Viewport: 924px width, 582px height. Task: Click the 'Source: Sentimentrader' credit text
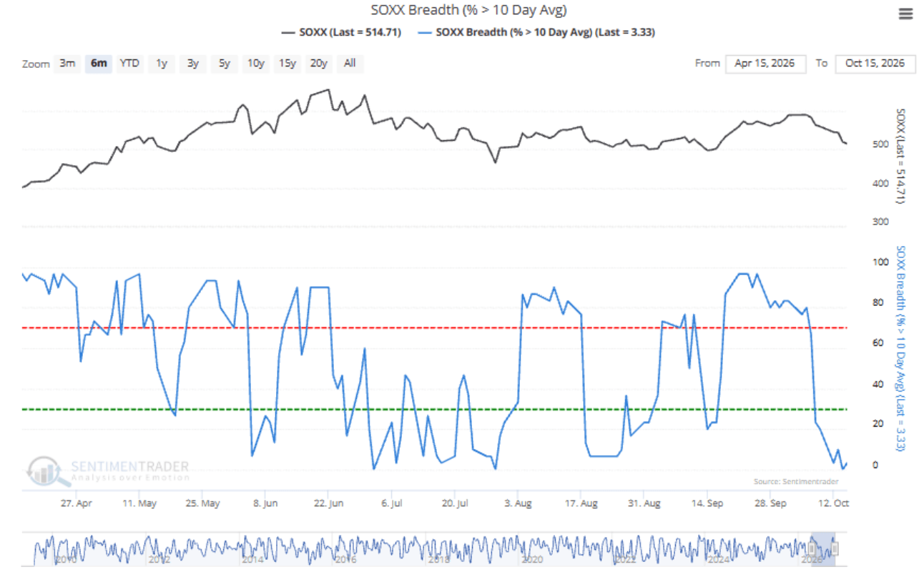click(795, 481)
